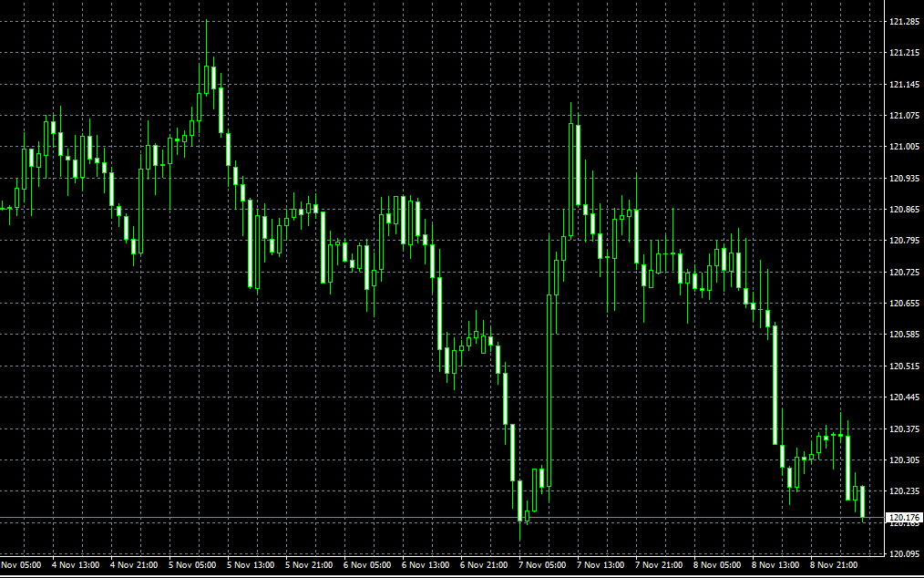The width and height of the screenshot is (924, 578).
Task: Click the 6 Nov 21:00 time label
Action: point(484,565)
